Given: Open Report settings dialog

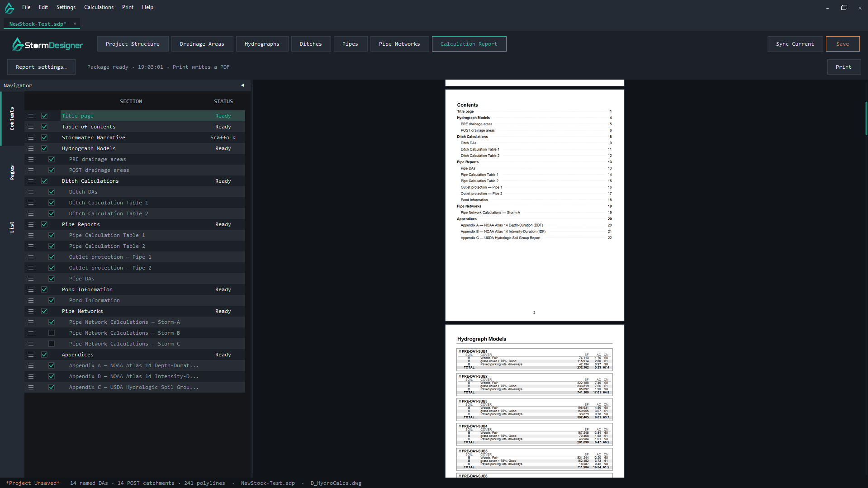Looking at the screenshot, I should [x=41, y=67].
